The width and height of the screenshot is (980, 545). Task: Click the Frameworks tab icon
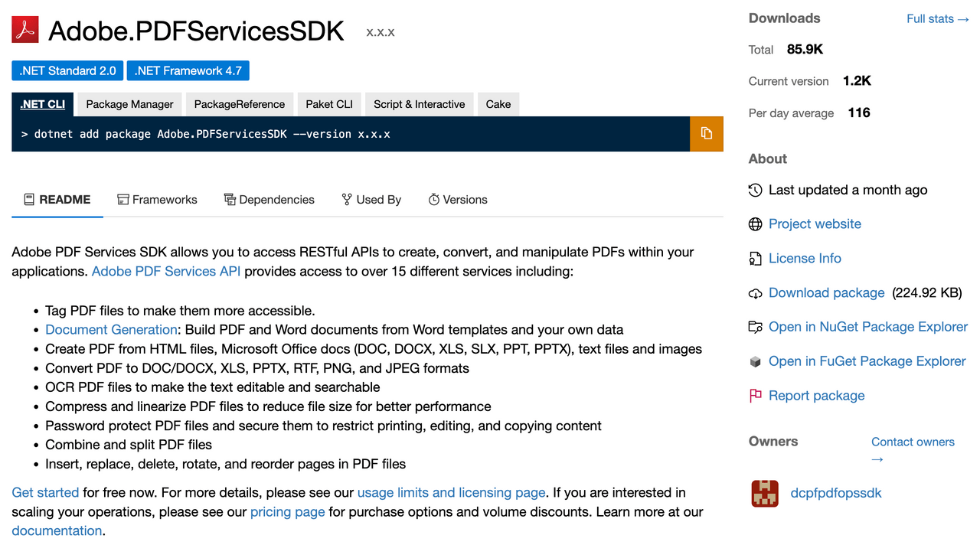122,200
